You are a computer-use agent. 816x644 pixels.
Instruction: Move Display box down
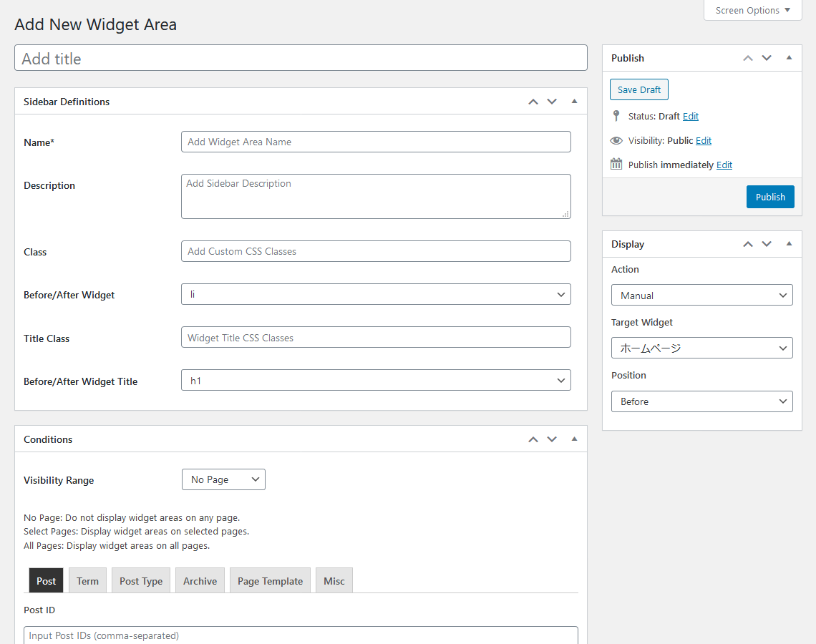pos(767,244)
